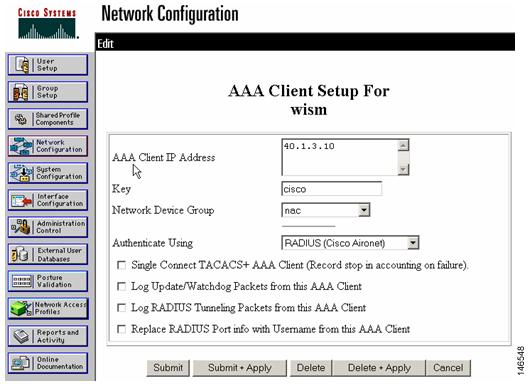Open Network Access Profiles section
The height and width of the screenshot is (384, 528).
point(48,308)
